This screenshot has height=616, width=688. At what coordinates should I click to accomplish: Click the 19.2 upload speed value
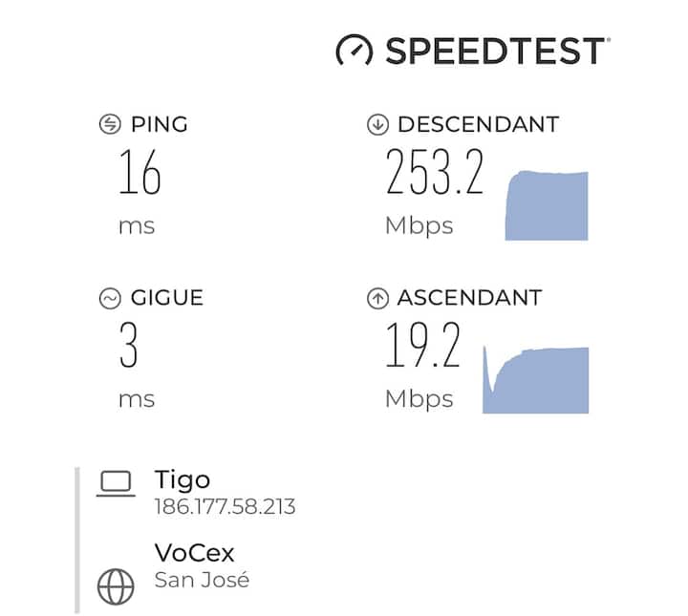[422, 347]
